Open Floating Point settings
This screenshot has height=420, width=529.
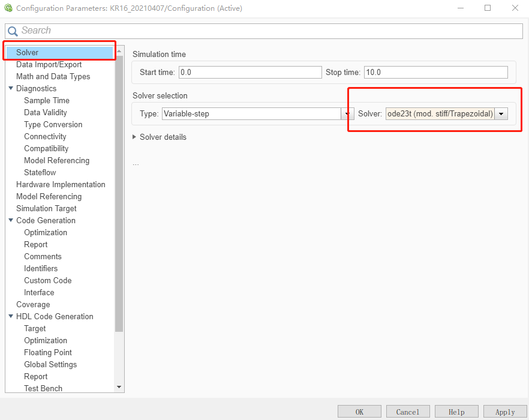click(x=48, y=352)
